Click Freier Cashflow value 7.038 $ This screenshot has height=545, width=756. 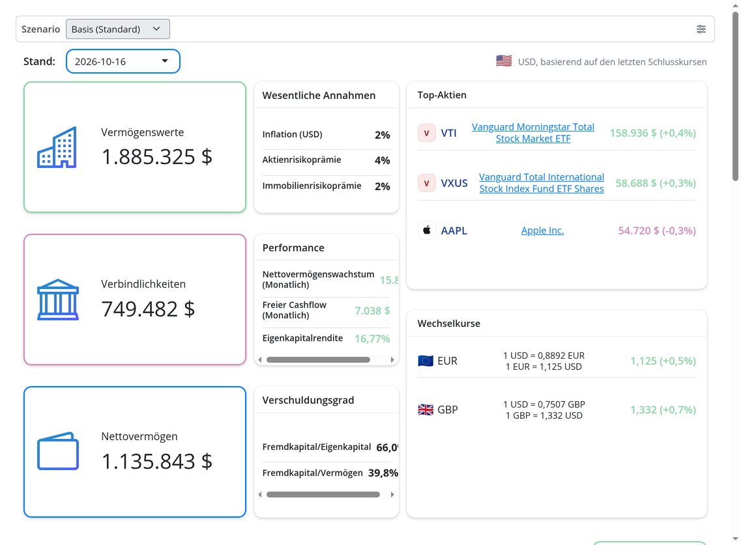tap(372, 311)
